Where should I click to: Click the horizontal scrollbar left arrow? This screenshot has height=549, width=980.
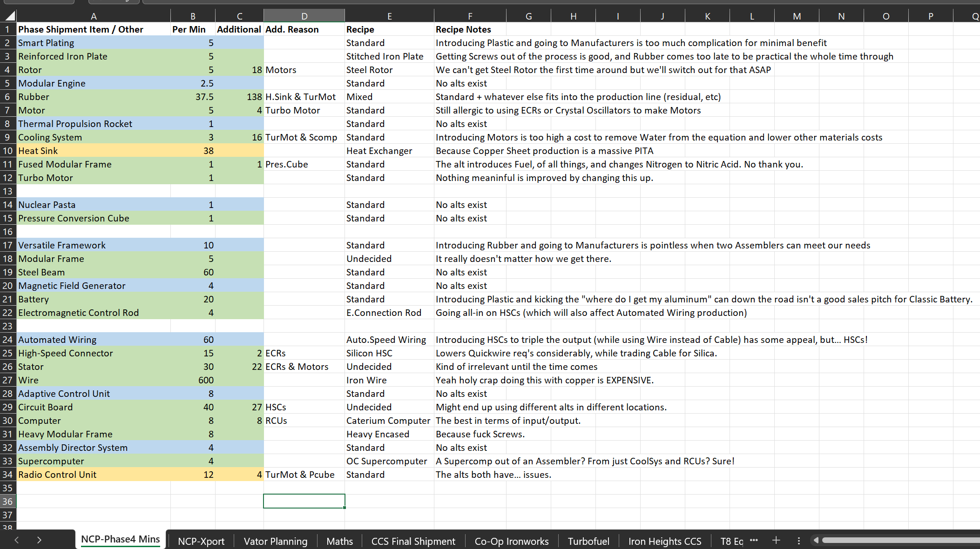pyautogui.click(x=816, y=540)
